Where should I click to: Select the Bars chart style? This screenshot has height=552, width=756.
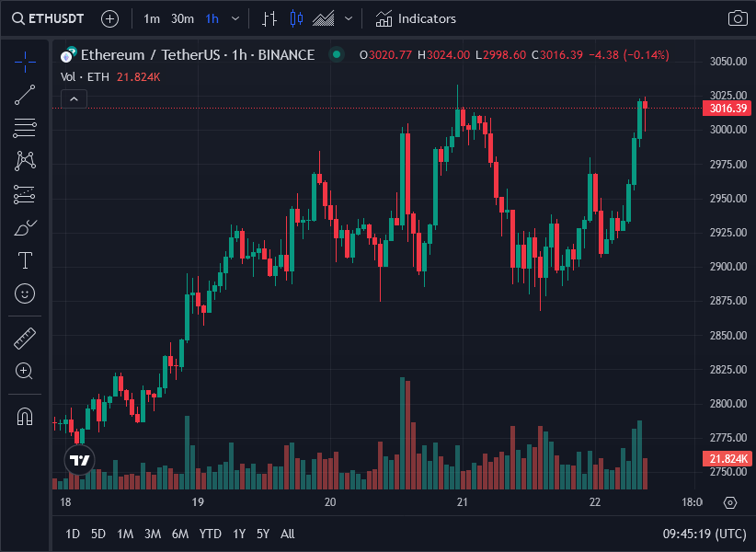coord(269,18)
